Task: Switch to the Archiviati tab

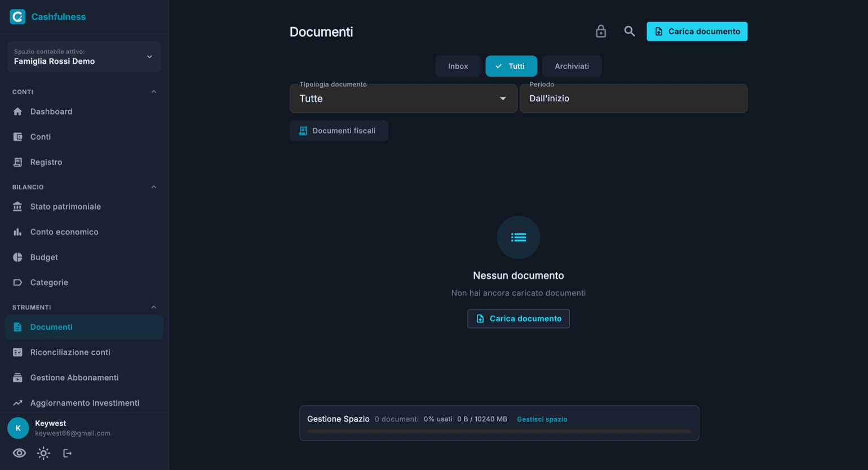Action: coord(572,66)
